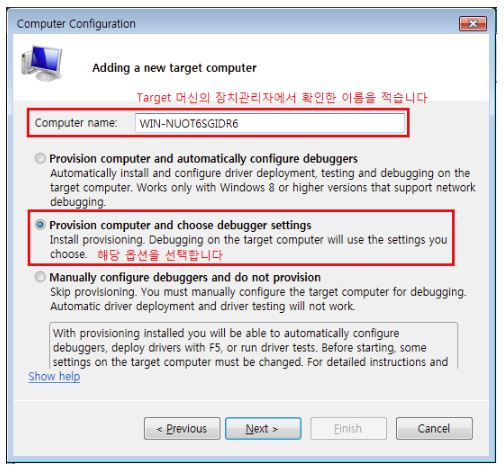Select 'Manually configure debuggers' radio button

[x=40, y=277]
